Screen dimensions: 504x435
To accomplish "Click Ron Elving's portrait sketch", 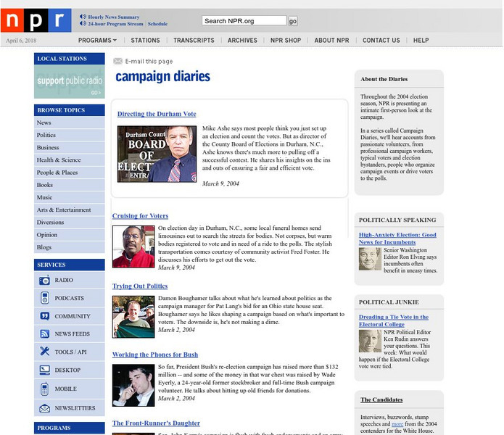I will coord(370,259).
